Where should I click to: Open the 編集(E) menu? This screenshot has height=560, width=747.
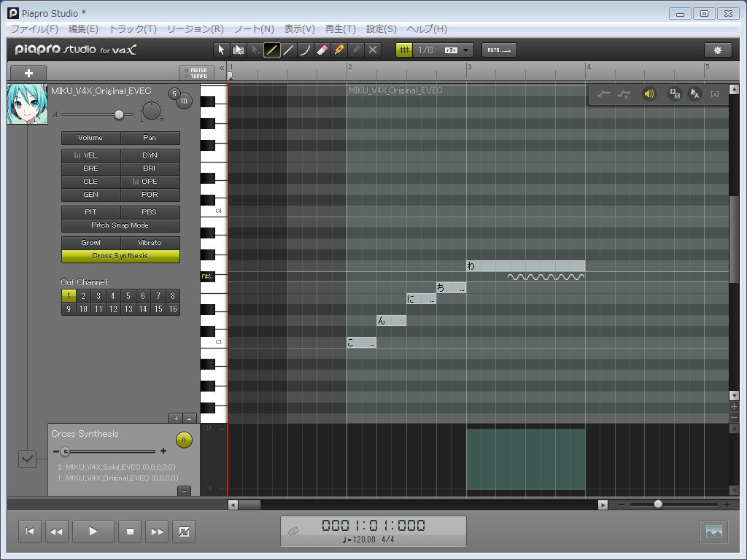coord(83,29)
